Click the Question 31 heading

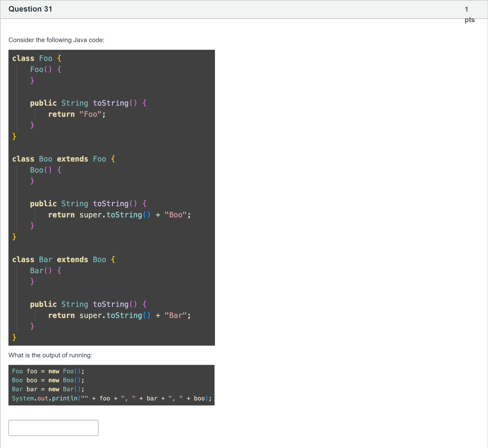tap(30, 9)
